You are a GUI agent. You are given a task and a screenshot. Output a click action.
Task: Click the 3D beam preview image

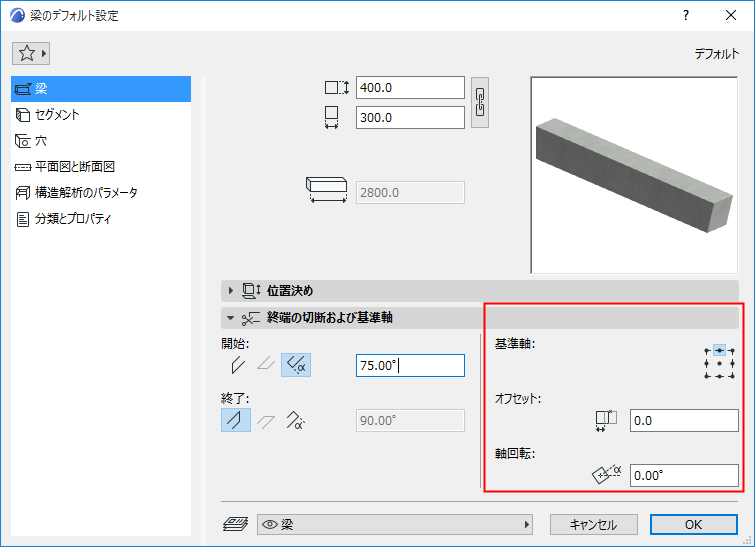(634, 175)
